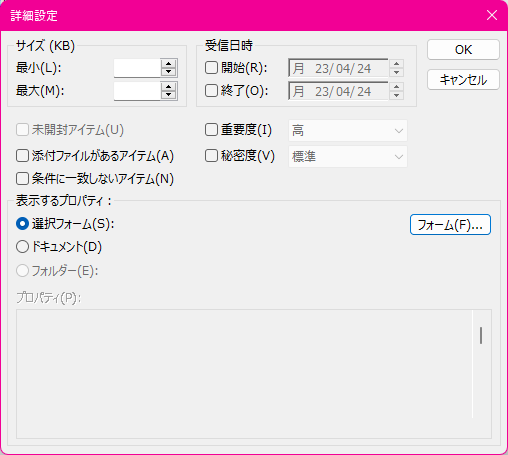Increase the 最大(M) size spinner value

[169, 87]
